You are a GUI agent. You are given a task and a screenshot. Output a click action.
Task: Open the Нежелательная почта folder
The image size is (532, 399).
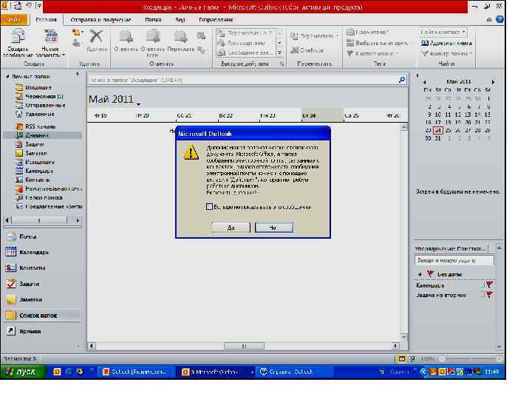point(49,188)
